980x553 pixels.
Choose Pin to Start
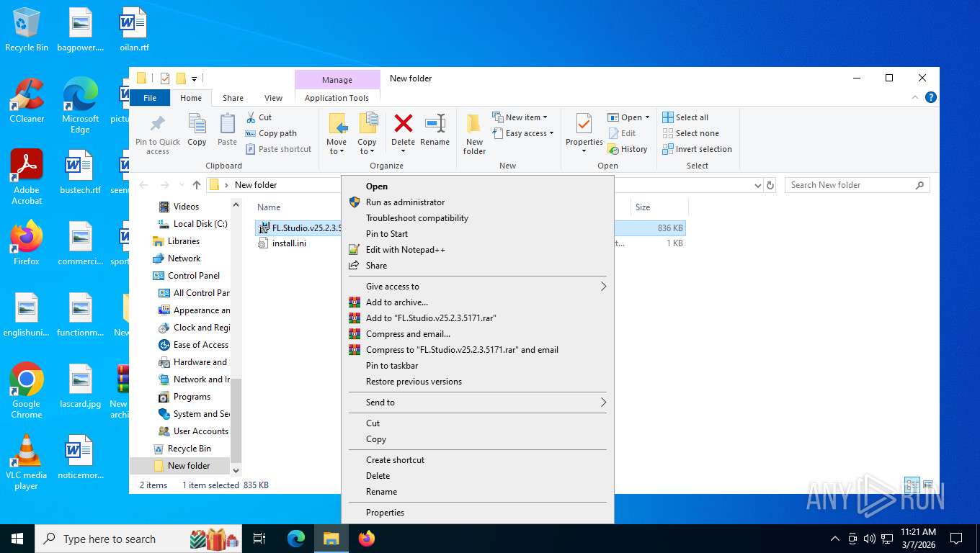coord(477,234)
